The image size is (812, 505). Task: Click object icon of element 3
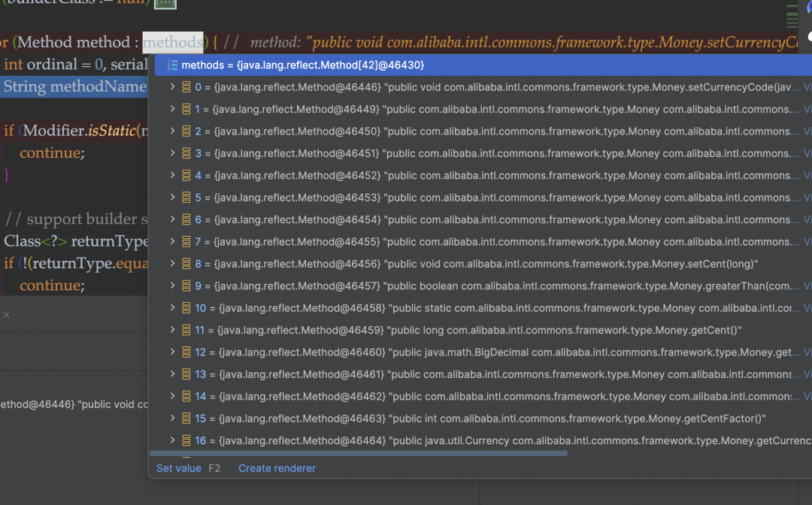click(186, 153)
